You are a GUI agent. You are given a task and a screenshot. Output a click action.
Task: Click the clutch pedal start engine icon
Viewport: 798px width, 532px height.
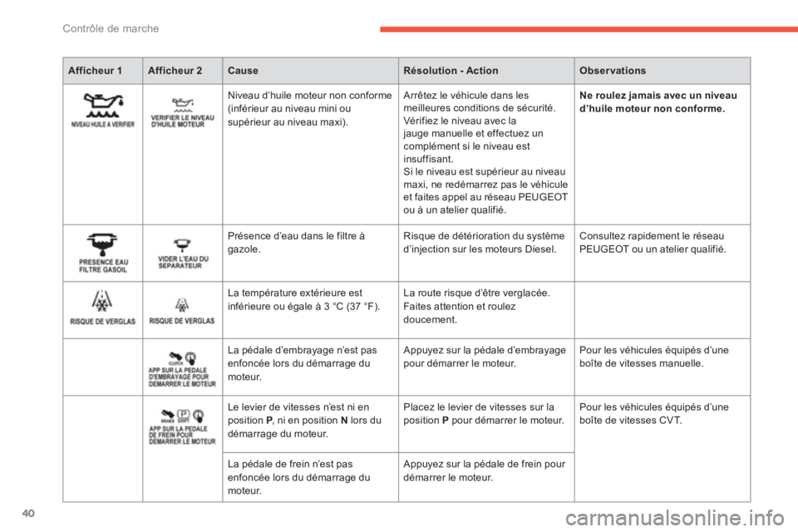click(x=182, y=369)
